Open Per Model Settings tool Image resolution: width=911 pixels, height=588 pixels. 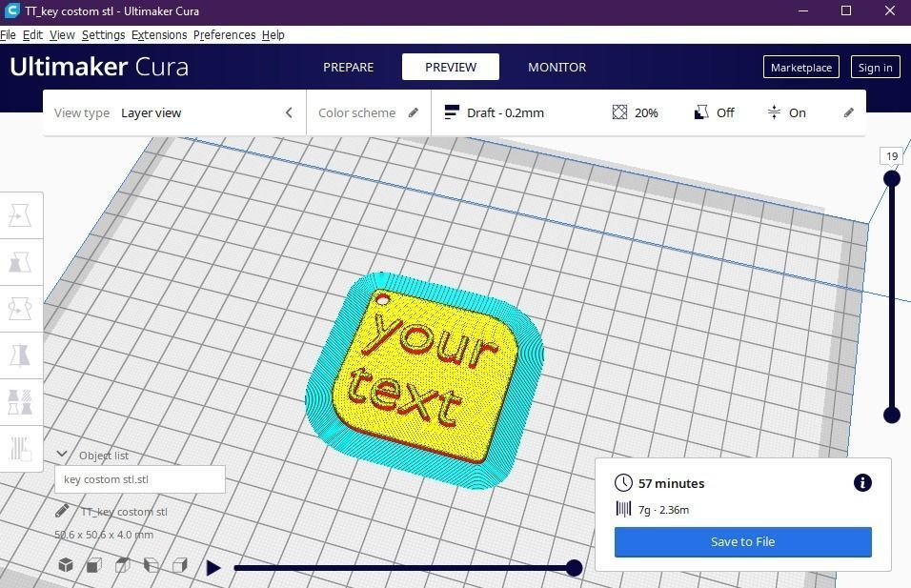20,402
